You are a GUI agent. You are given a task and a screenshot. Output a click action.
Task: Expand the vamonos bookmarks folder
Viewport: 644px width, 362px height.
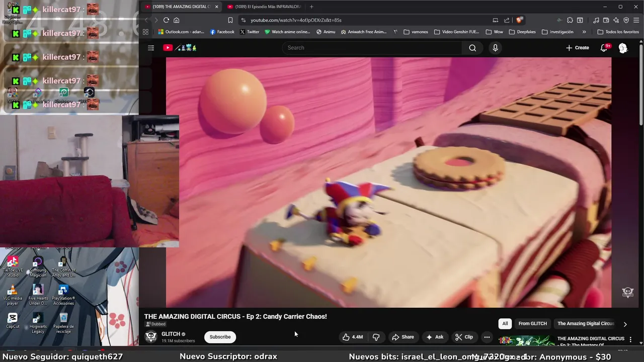pos(416,32)
